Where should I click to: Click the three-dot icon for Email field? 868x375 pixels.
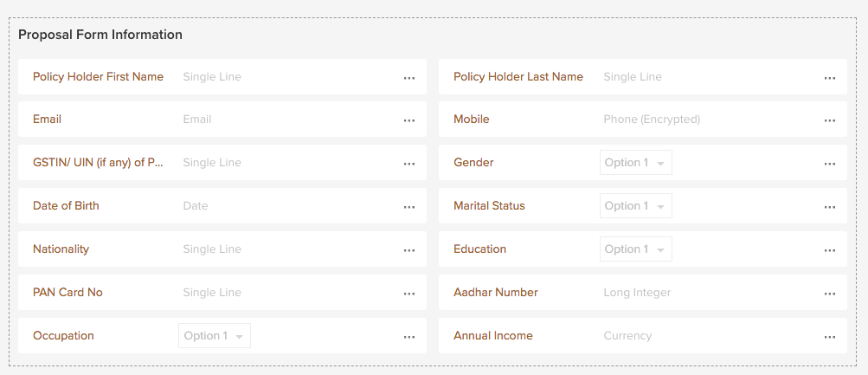click(x=409, y=120)
